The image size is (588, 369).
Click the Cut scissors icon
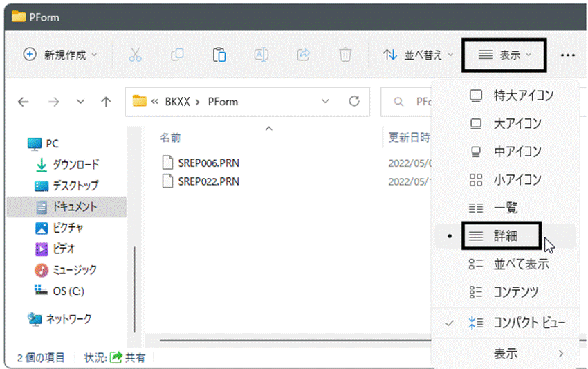(x=135, y=55)
